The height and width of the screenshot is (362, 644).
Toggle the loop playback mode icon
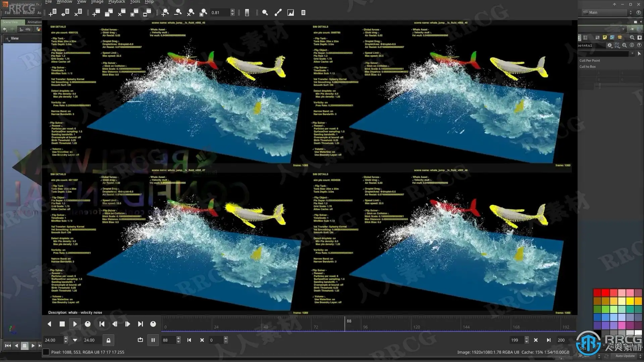pos(140,340)
